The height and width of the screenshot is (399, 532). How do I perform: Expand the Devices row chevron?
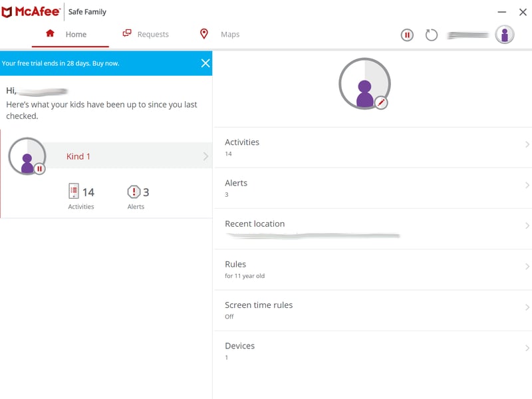527,348
